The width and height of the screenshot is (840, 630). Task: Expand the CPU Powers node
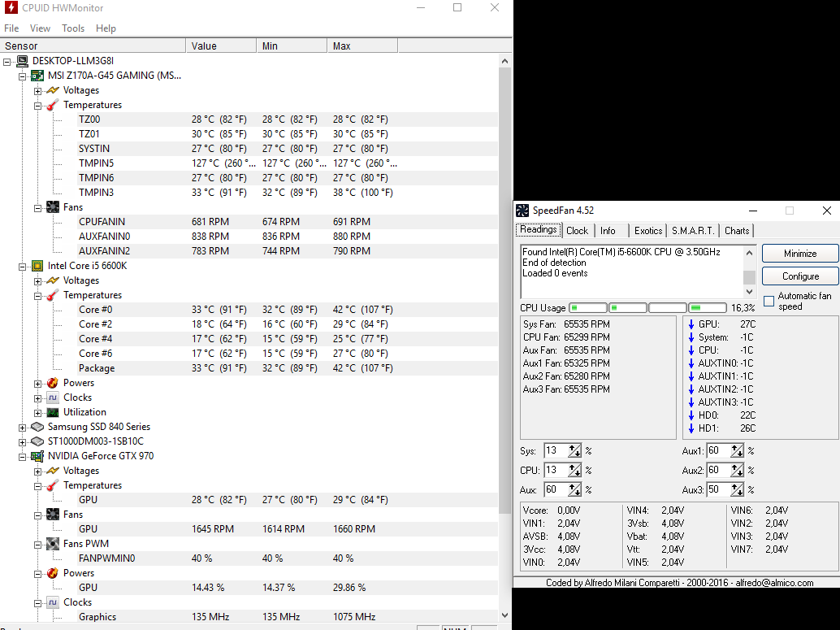37,384
